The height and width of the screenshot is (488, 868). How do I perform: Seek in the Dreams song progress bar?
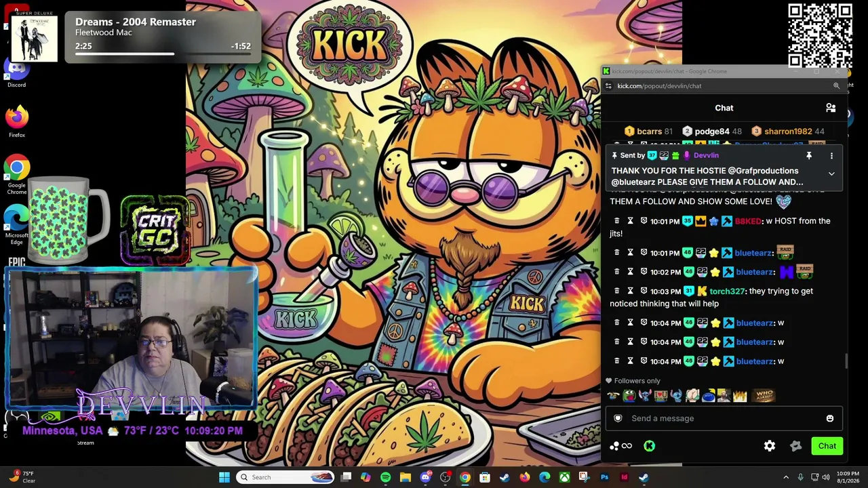click(x=163, y=54)
